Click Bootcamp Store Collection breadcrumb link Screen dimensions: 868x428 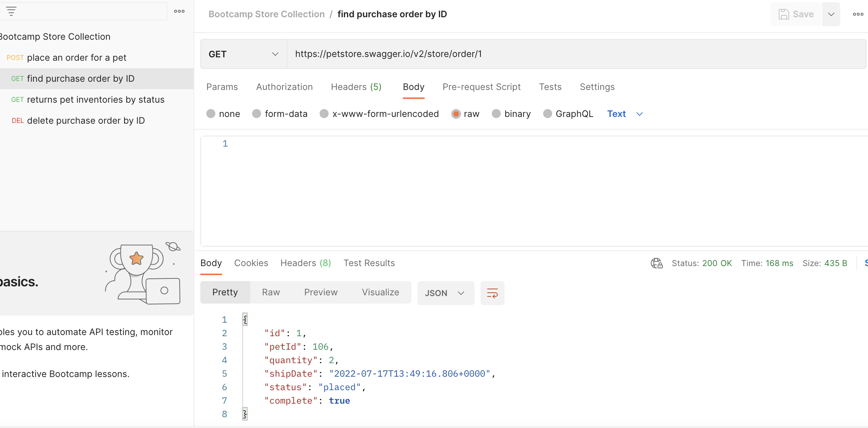pyautogui.click(x=267, y=14)
